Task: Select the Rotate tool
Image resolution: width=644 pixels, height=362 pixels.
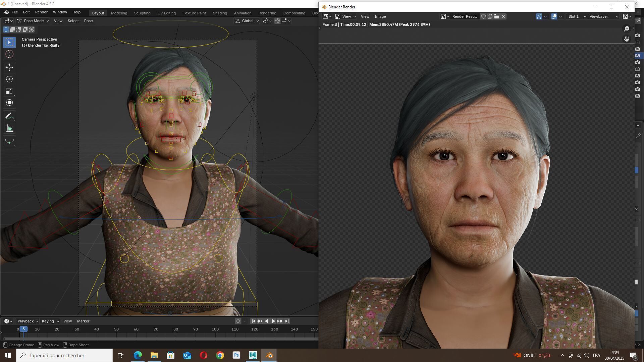Action: pos(9,79)
